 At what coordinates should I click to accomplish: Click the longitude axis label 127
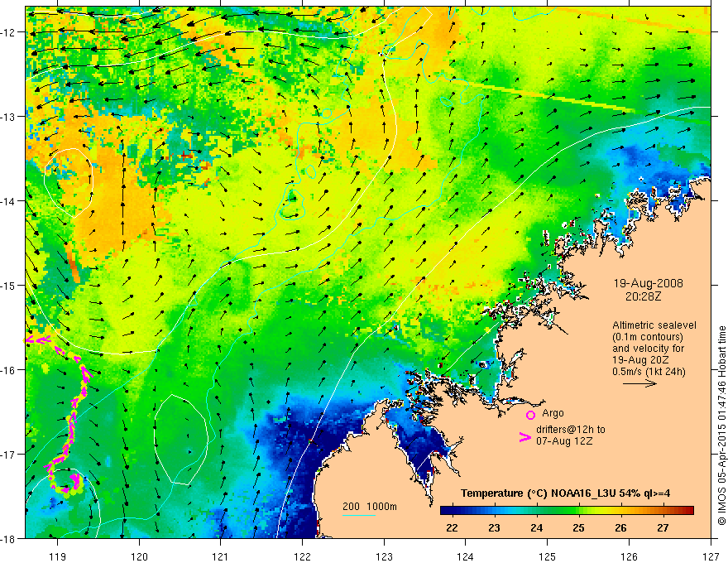click(x=711, y=556)
